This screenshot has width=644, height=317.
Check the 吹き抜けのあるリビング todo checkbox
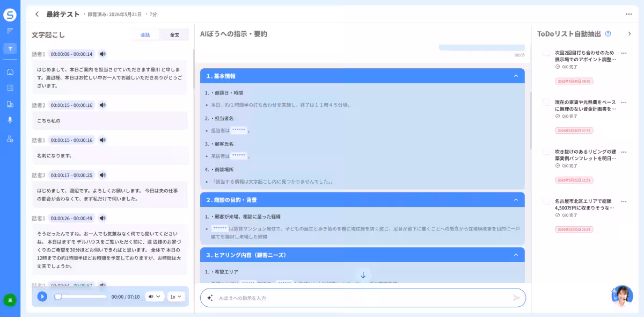(x=546, y=152)
